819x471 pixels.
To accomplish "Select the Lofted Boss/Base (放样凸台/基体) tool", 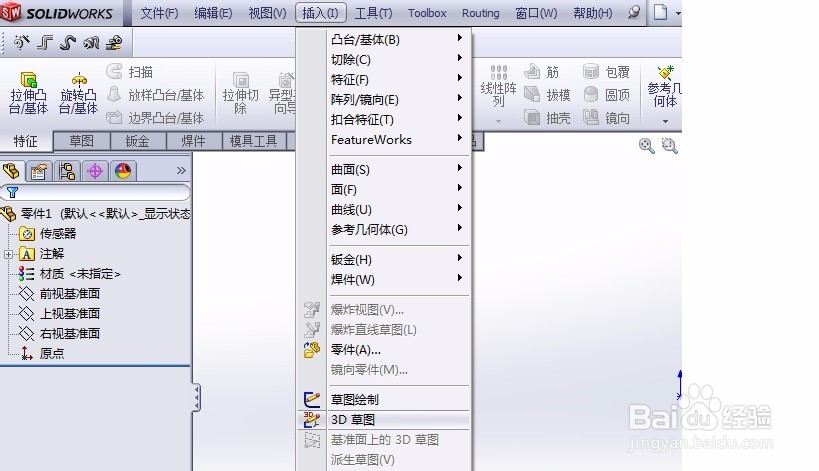I will tap(155, 95).
